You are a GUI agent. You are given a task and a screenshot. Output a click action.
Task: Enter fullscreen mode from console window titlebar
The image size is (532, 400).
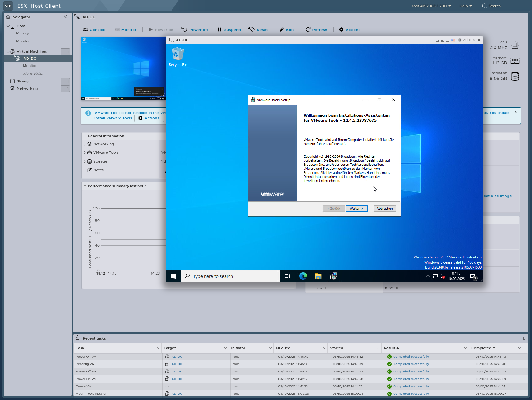tap(447, 40)
